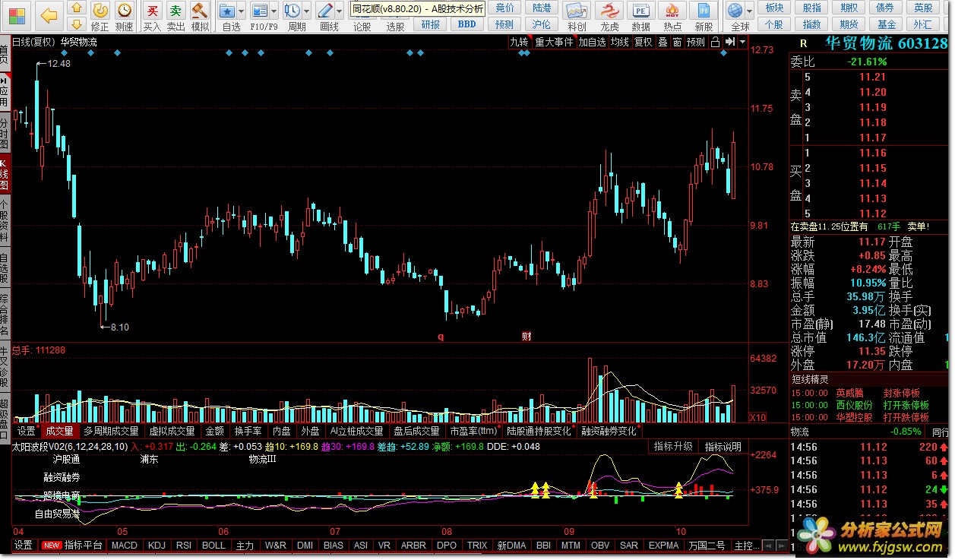This screenshot has width=955, height=560.
Task: Click the 指标说明 button
Action: pyautogui.click(x=723, y=447)
